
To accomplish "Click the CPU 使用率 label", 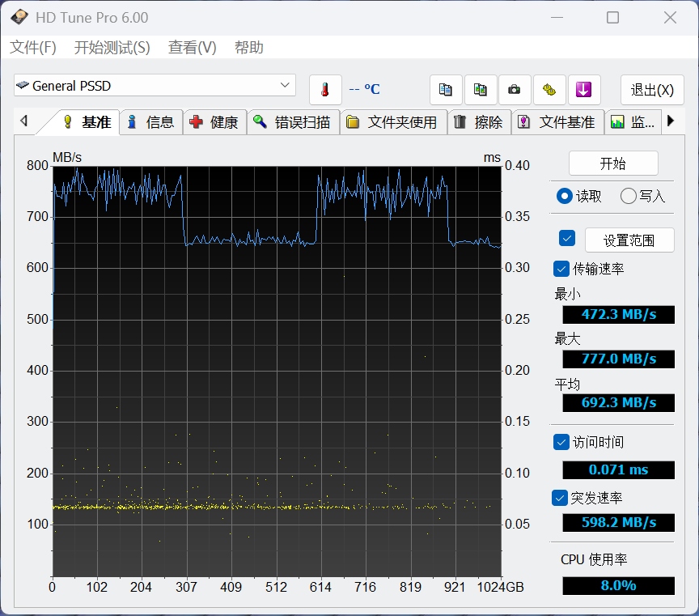I will 594,559.
